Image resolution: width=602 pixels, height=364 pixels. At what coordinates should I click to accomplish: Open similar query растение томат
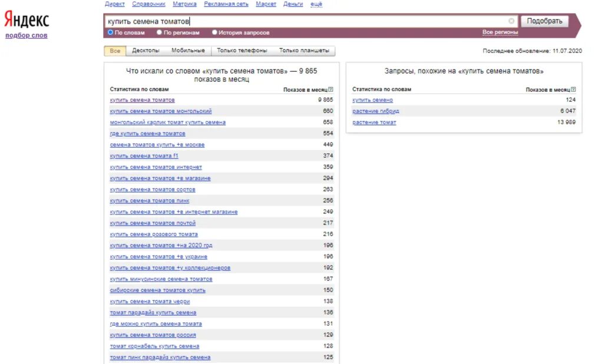coord(374,122)
